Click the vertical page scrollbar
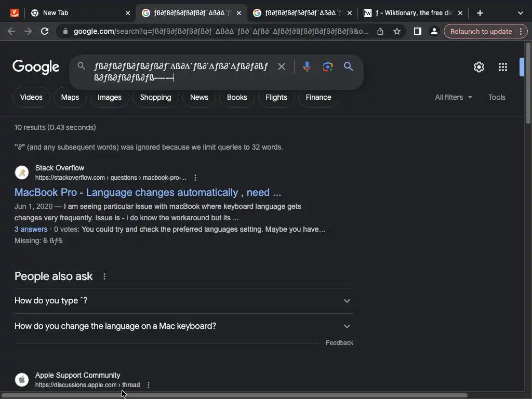 528,83
